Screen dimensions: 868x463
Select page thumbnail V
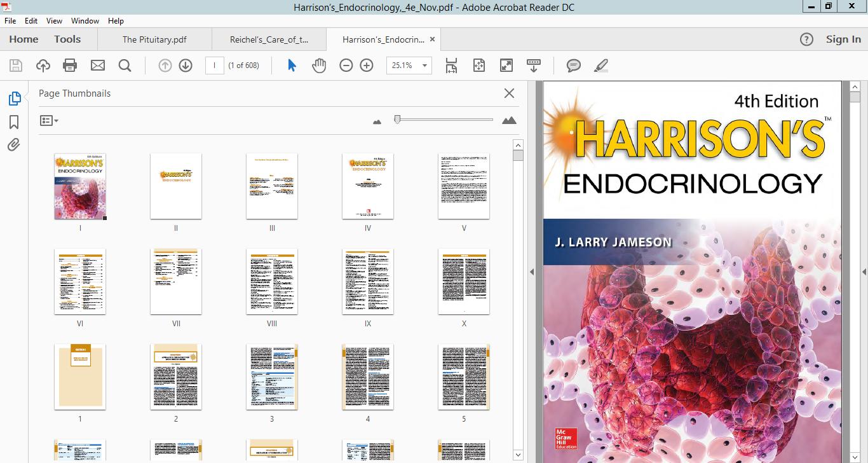click(464, 186)
